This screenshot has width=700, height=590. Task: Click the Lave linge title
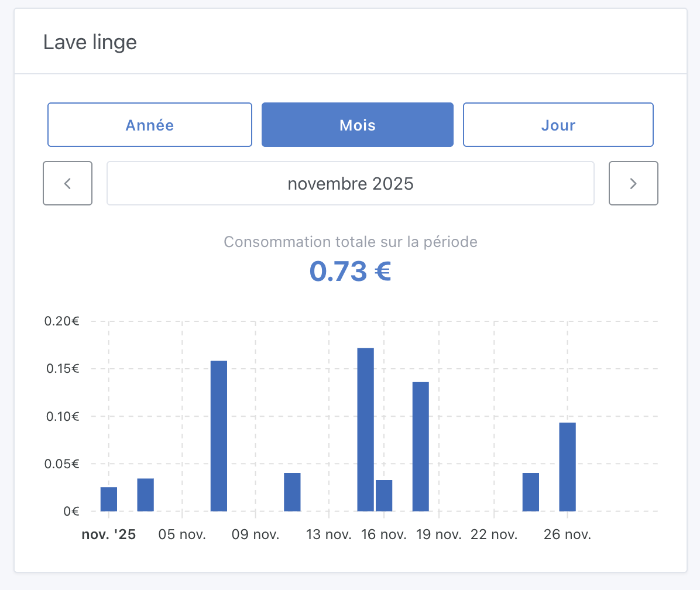pos(90,42)
